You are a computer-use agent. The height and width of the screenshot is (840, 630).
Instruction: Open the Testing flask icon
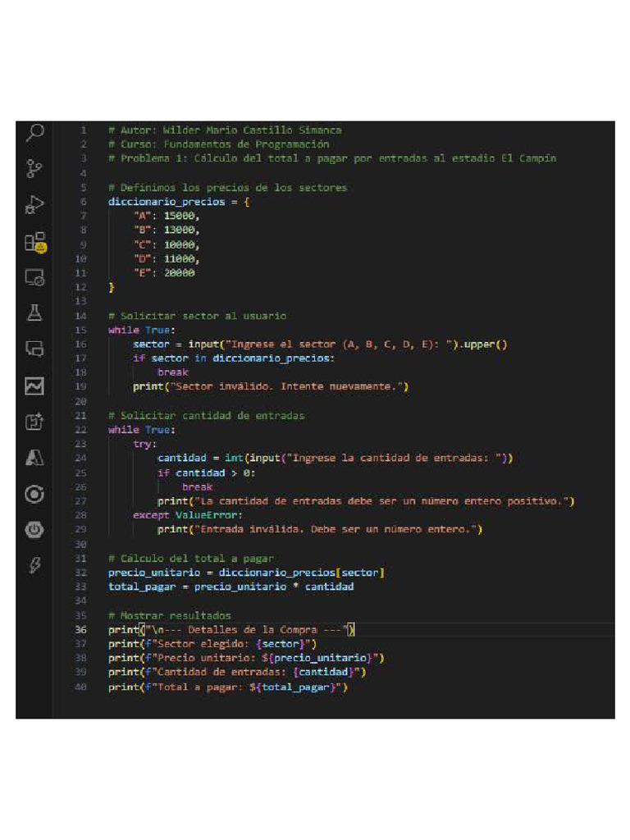pos(34,313)
